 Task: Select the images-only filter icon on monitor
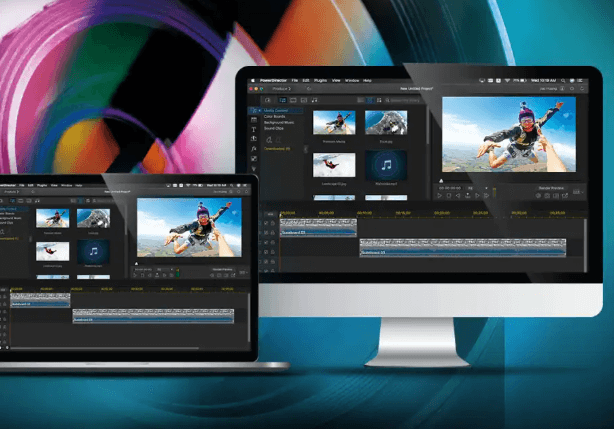pyautogui.click(x=304, y=100)
